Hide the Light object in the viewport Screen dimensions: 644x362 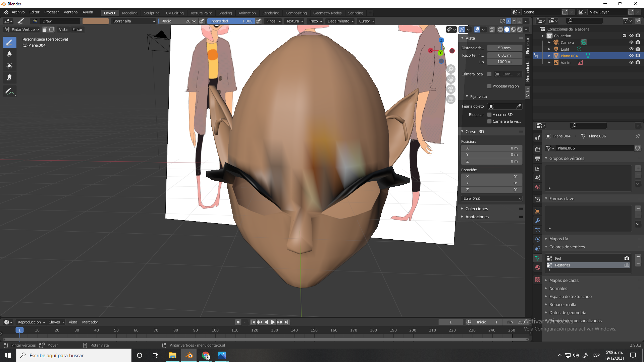pos(631,49)
